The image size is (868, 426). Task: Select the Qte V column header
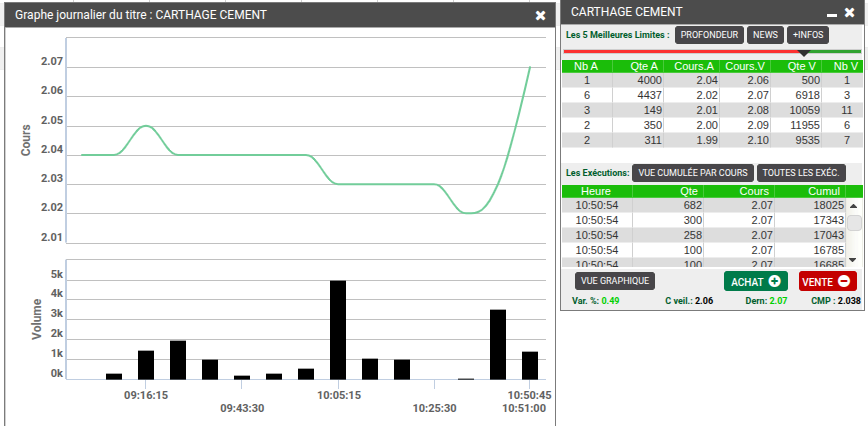796,66
